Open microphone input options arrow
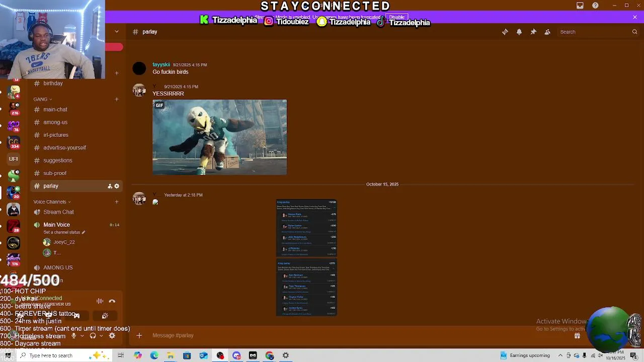644x362 pixels. point(82,336)
